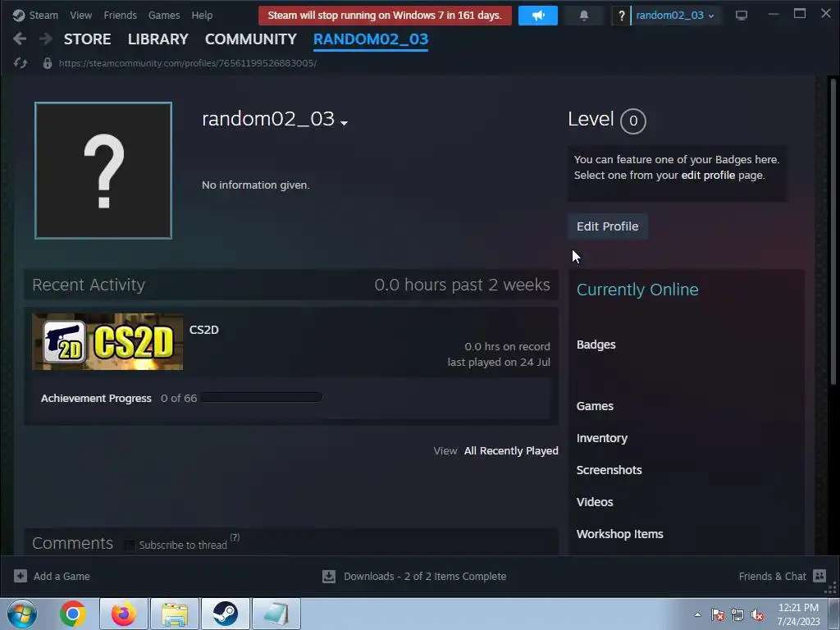Open the Games menu
Screen dimensions: 840x630
point(164,16)
